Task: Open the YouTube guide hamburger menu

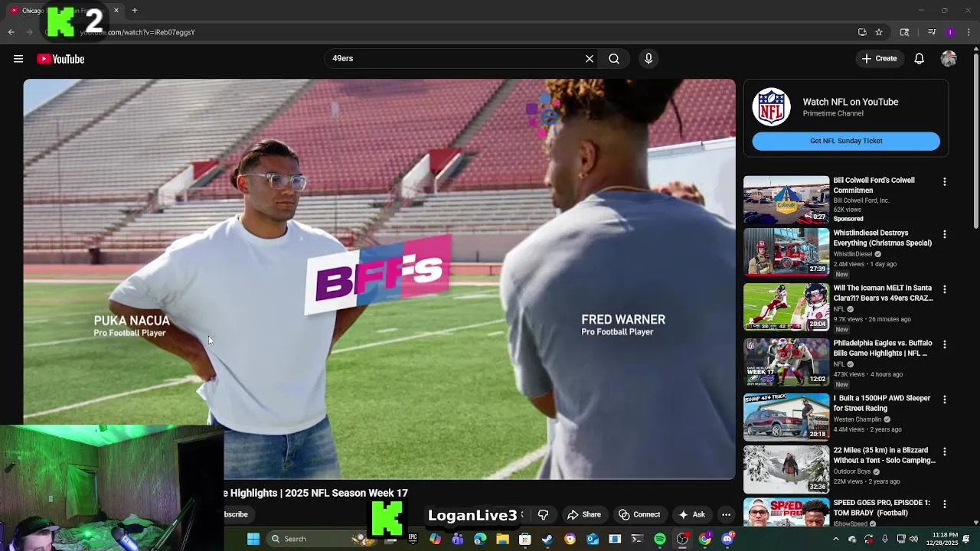Action: [x=18, y=59]
